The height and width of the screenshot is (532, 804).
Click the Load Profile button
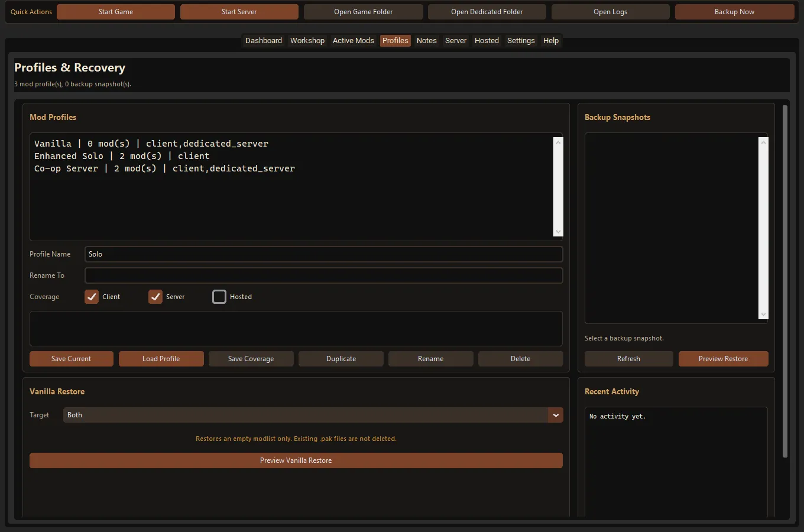pyautogui.click(x=161, y=359)
